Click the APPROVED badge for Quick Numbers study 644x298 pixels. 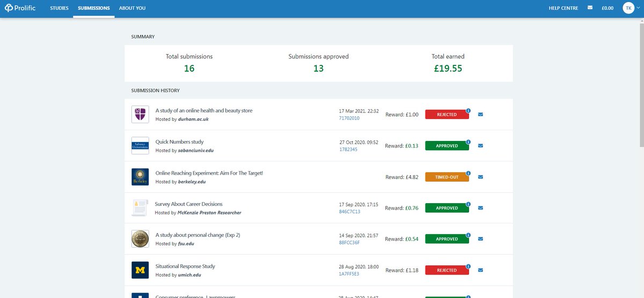(x=447, y=146)
